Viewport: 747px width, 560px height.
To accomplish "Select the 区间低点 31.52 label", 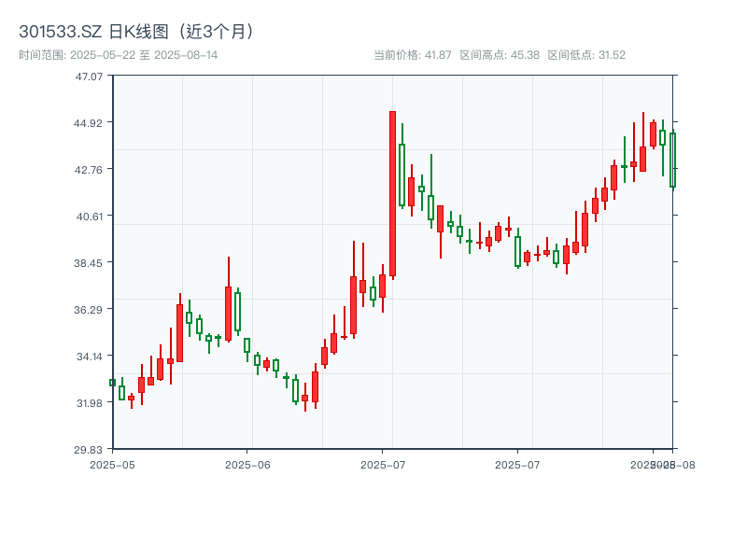I will (x=588, y=54).
